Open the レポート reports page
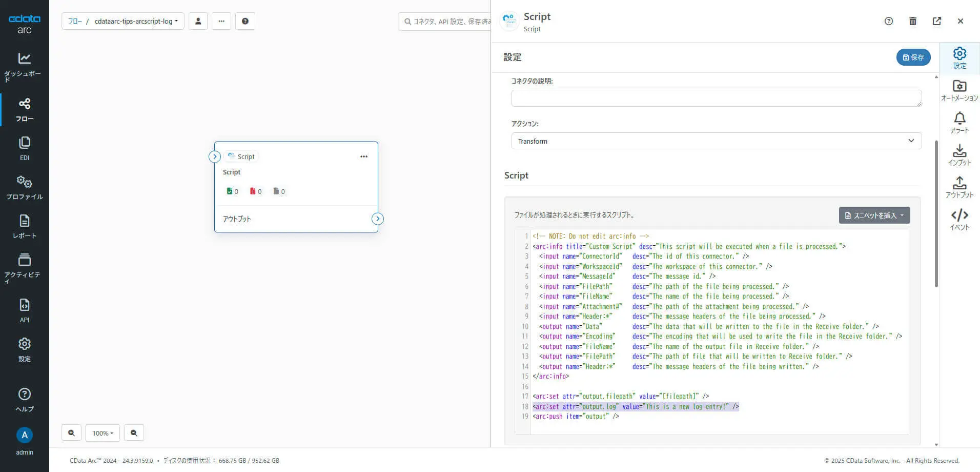This screenshot has height=472, width=980. pyautogui.click(x=24, y=226)
